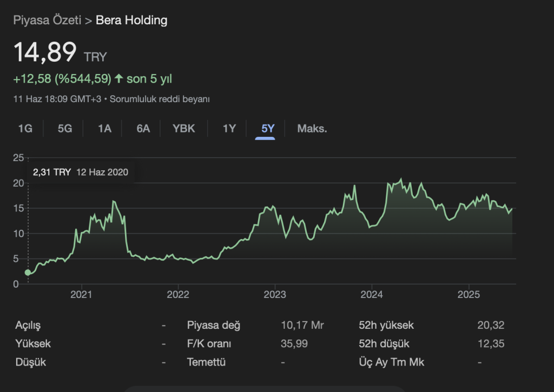The height and width of the screenshot is (392, 554).
Task: Select the 1Y time range tab
Action: pos(229,129)
